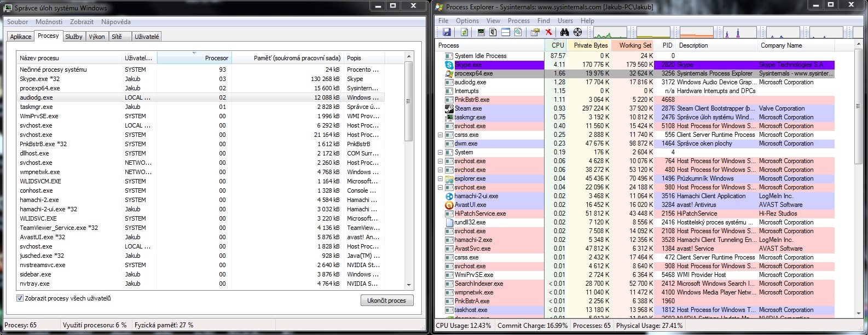868x335 pixels.
Task: Click the yellow commit history mini graph
Action: [653, 32]
